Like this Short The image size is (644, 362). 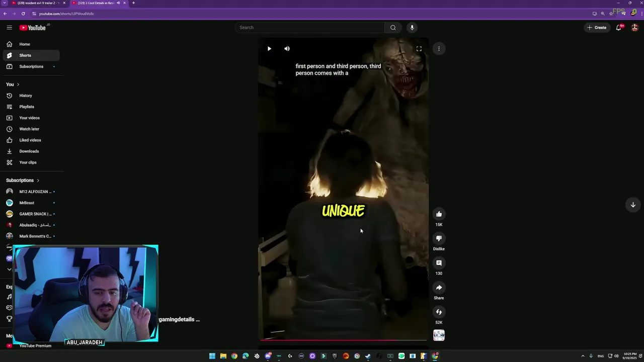(x=439, y=214)
